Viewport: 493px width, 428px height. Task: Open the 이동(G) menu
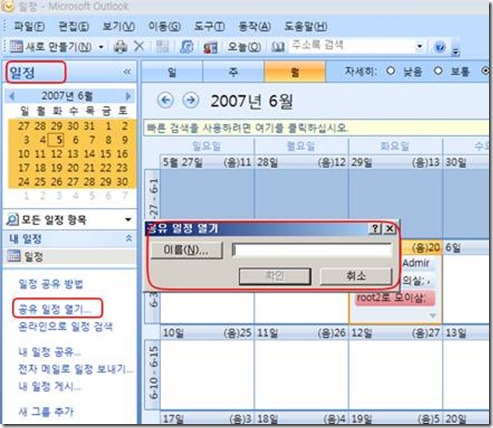click(x=164, y=27)
